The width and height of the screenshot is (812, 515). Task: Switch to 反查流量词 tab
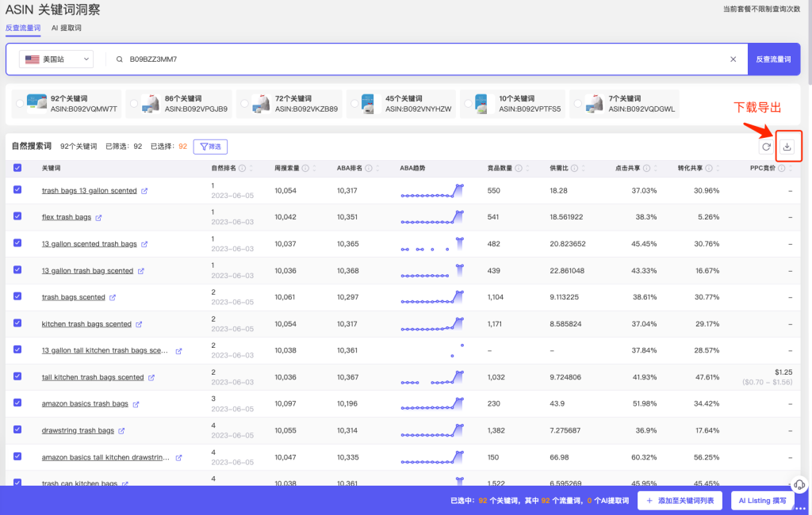coord(23,28)
